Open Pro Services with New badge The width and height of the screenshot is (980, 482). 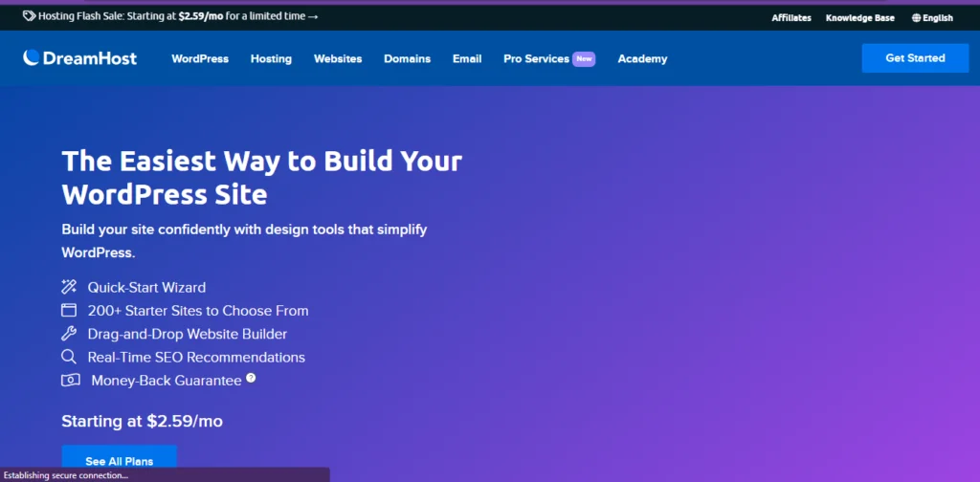coord(549,58)
